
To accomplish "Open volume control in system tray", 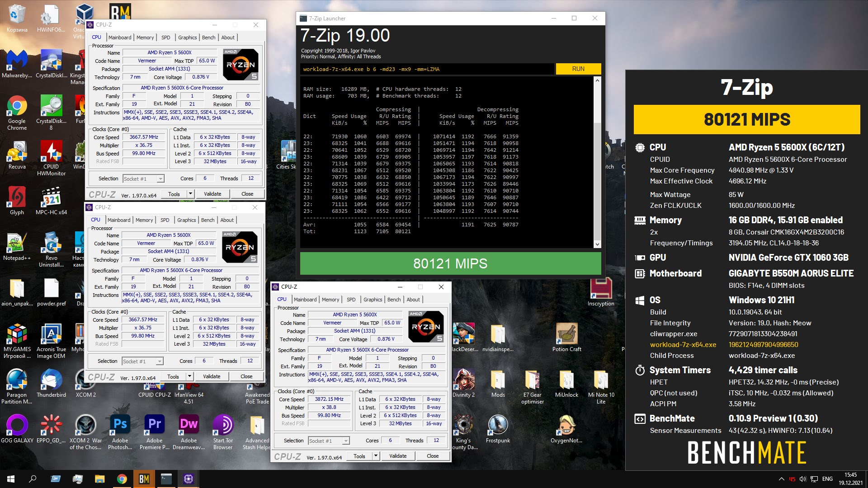I will pos(803,479).
